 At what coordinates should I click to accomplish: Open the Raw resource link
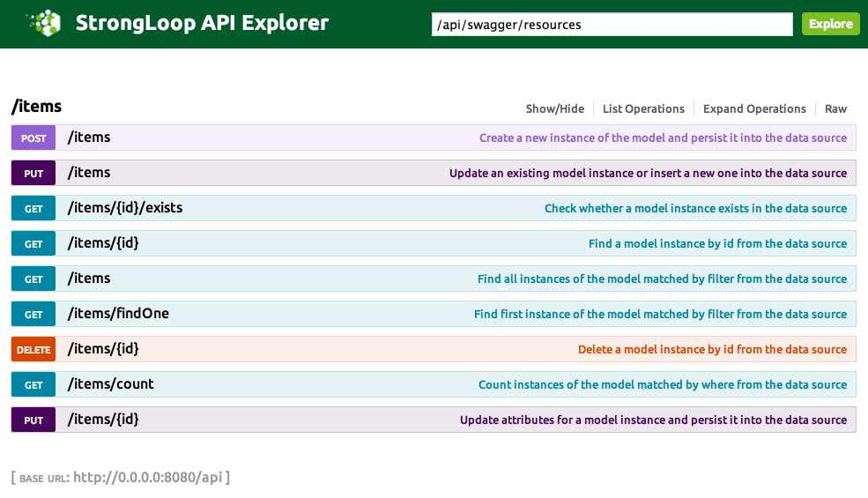tap(835, 108)
